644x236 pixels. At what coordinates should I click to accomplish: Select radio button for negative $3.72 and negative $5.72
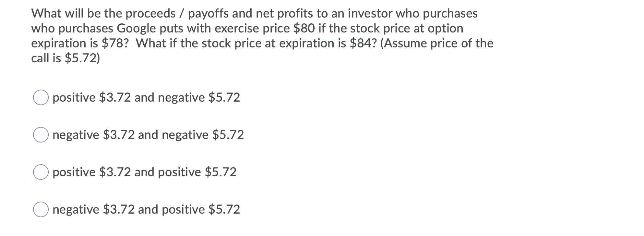pos(42,134)
